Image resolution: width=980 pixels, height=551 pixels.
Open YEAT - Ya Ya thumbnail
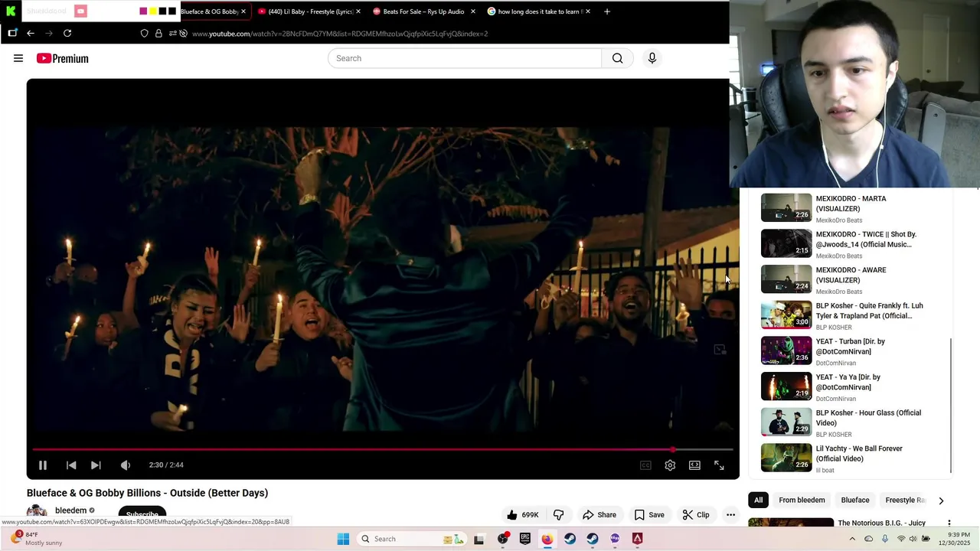coord(786,386)
